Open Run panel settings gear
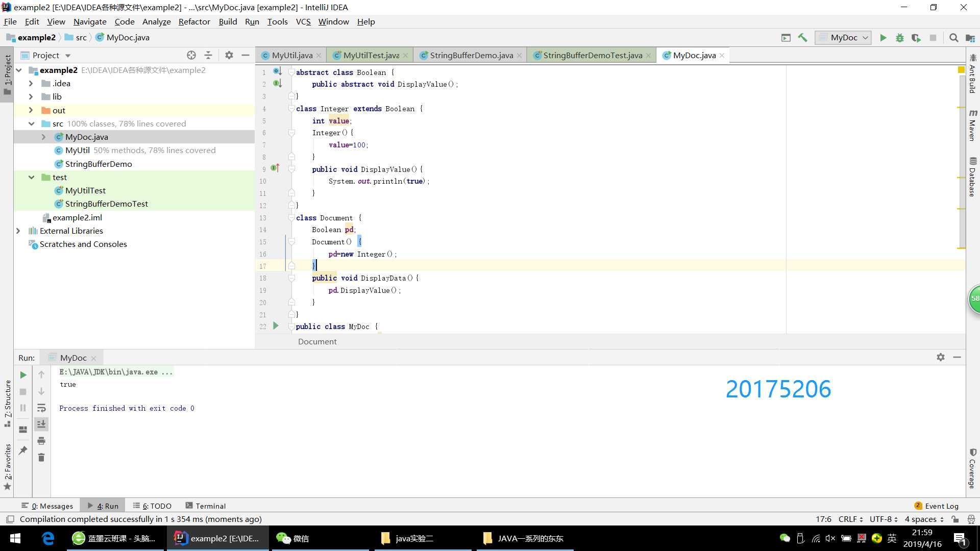The image size is (980, 551). (x=941, y=357)
